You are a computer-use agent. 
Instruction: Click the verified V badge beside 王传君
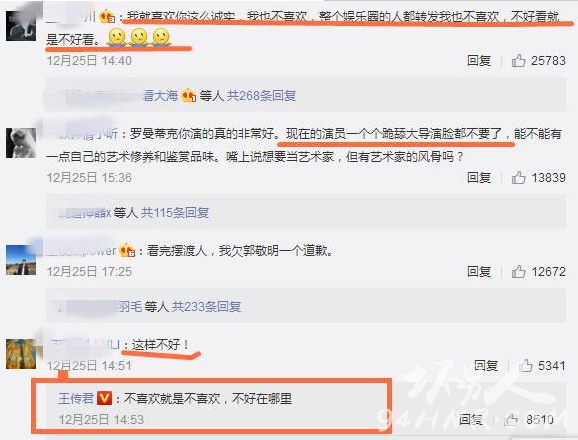tap(104, 398)
